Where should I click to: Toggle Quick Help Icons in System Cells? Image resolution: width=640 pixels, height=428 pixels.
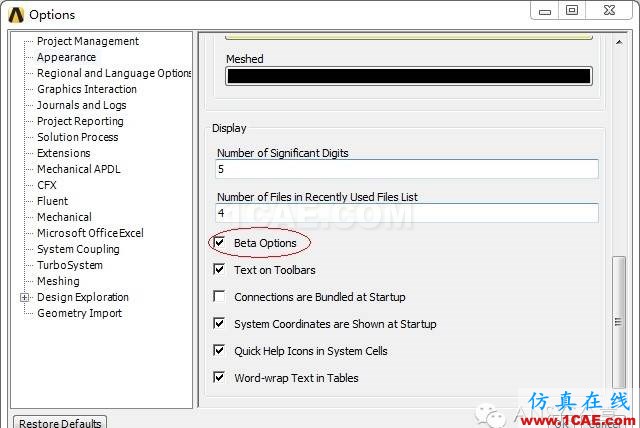click(219, 350)
